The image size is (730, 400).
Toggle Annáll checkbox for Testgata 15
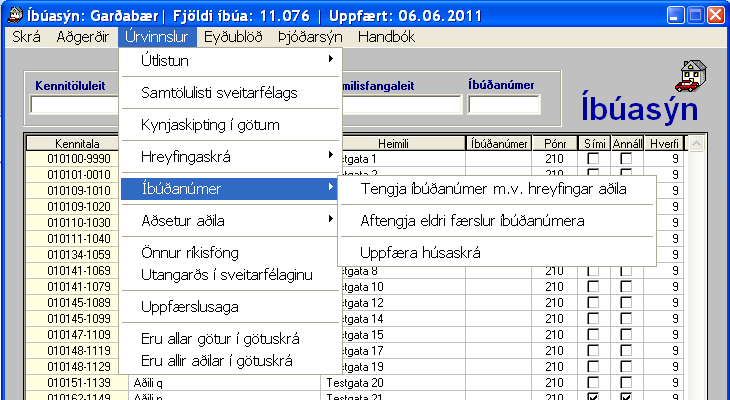click(x=626, y=334)
